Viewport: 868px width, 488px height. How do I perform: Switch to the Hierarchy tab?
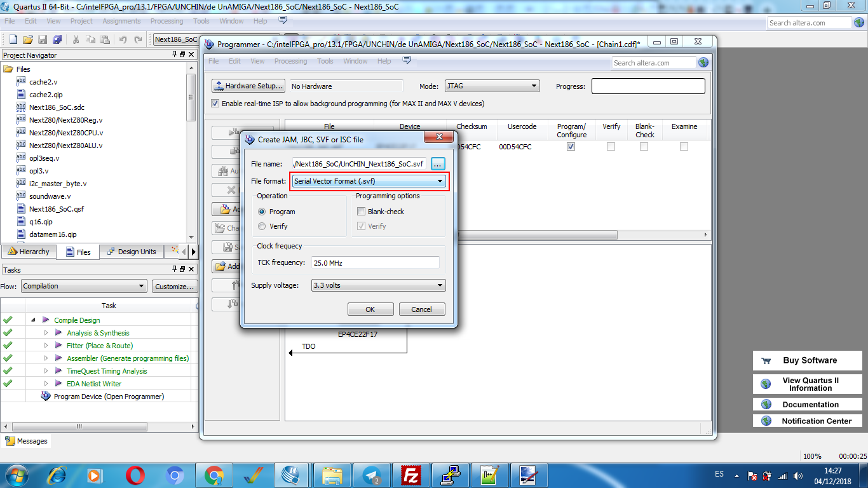28,252
